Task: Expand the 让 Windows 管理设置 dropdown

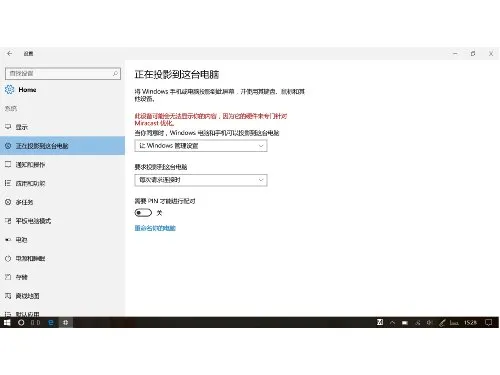Action: 201,146
